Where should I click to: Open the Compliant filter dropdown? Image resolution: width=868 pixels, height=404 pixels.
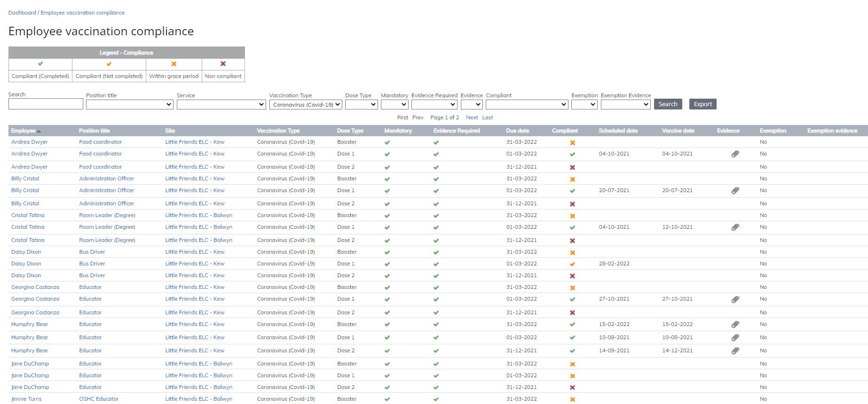(x=527, y=105)
